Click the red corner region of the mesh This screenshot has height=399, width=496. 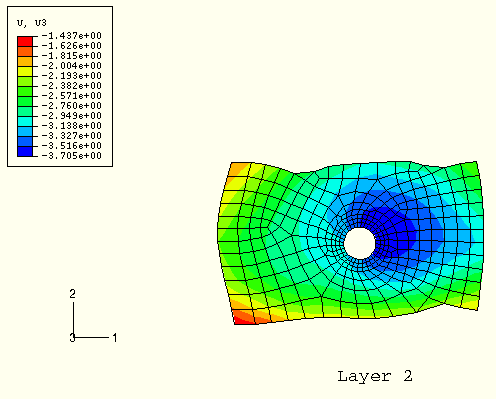243,318
